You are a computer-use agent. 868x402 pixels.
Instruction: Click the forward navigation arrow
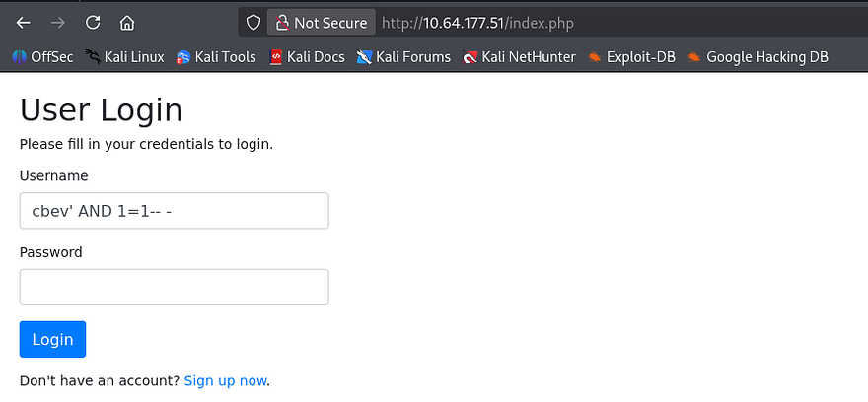coord(58,22)
